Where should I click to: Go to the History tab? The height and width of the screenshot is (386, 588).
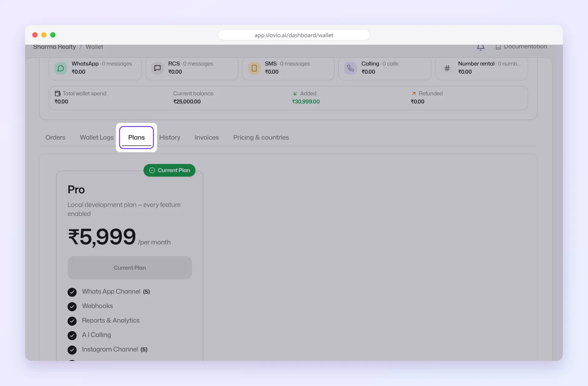(x=170, y=137)
